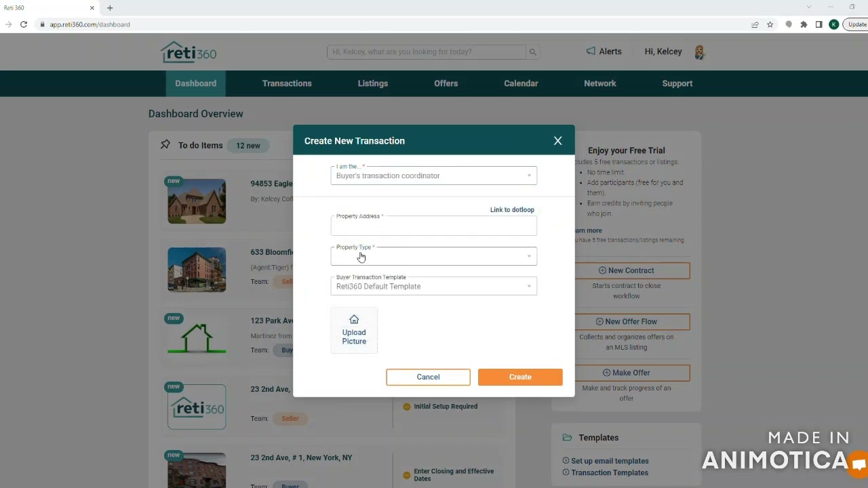Open the 'I am the...' role dropdown
The width and height of the screenshot is (868, 488).
tap(434, 176)
